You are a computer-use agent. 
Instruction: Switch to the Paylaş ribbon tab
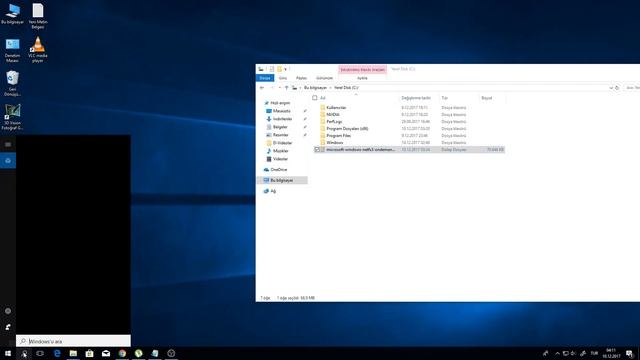(x=301, y=78)
